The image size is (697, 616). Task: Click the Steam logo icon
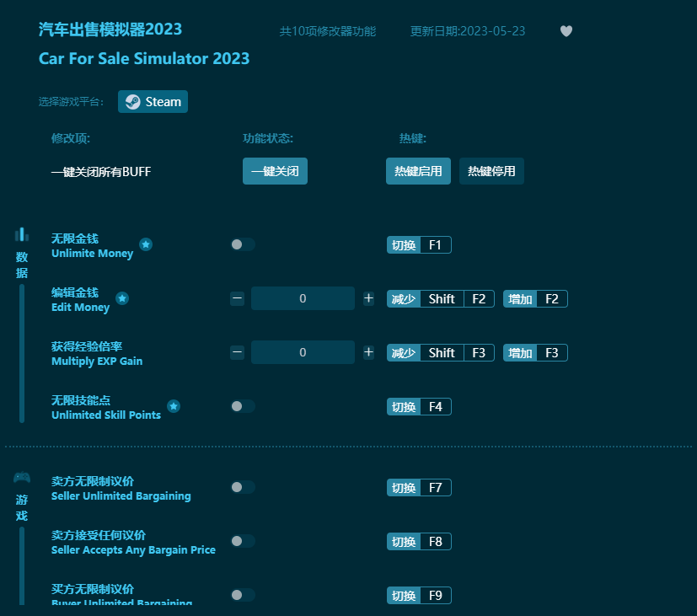point(132,102)
